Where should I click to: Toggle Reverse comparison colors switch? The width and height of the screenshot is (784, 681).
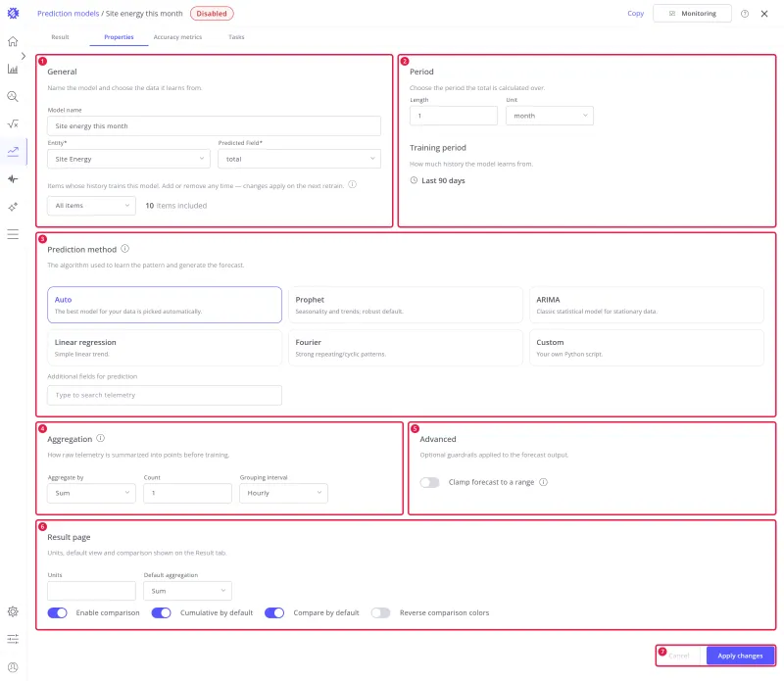click(x=380, y=613)
